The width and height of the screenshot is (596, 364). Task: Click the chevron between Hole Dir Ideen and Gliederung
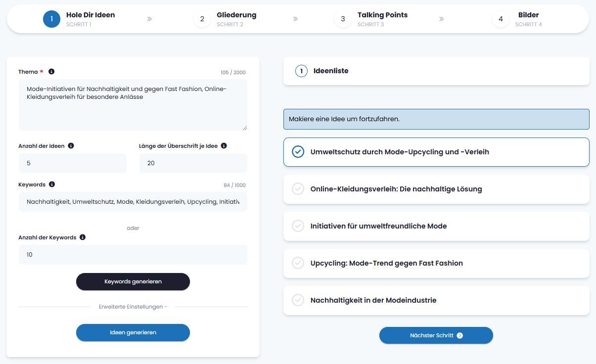150,19
